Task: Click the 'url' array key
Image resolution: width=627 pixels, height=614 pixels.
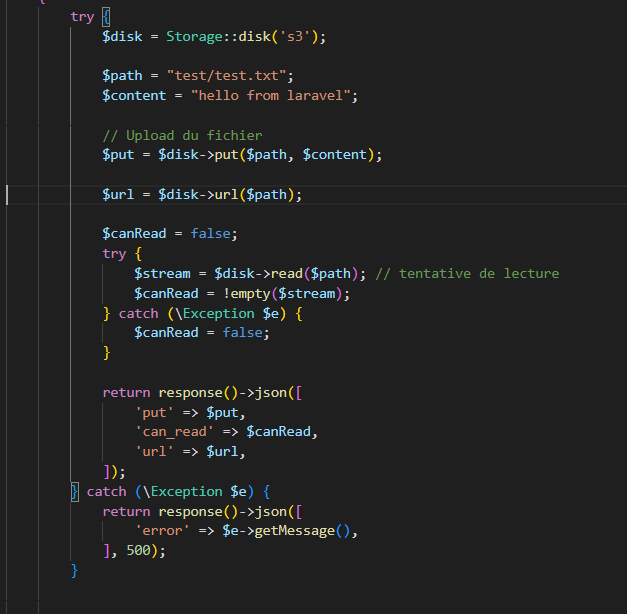Action: click(x=154, y=452)
